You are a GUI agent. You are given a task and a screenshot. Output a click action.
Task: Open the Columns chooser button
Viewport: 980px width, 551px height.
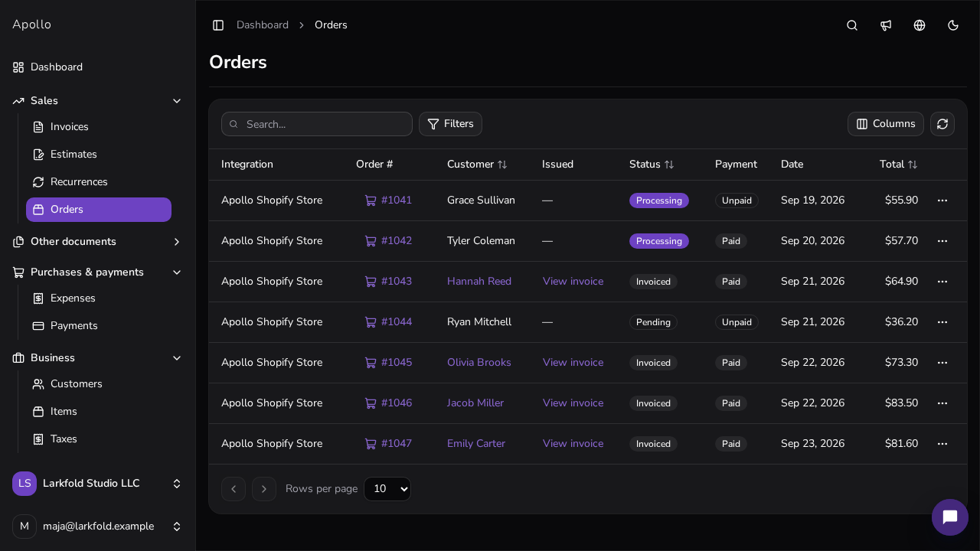[886, 124]
